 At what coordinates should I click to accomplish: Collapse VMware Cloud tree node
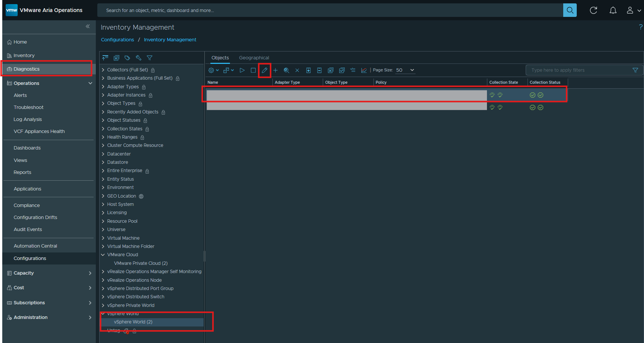(103, 255)
